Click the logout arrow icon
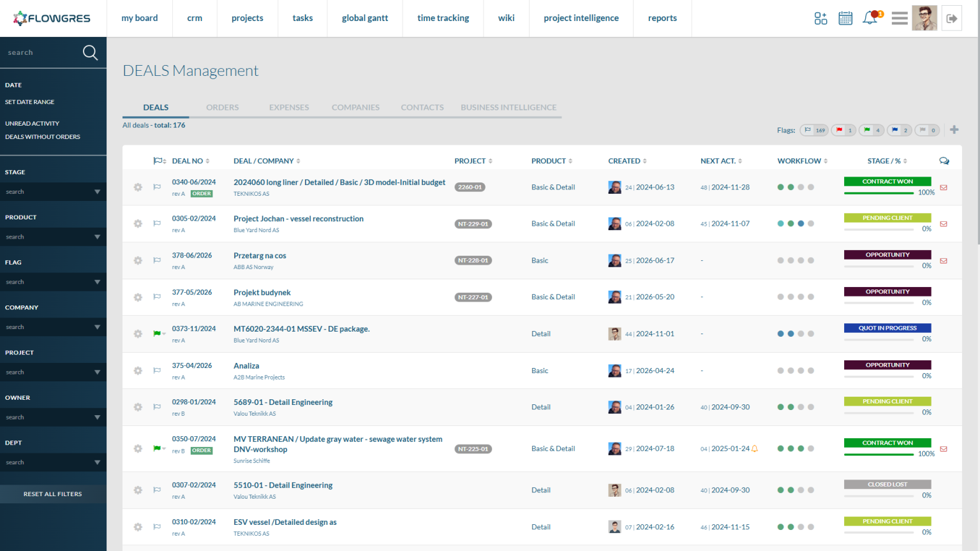 coord(952,18)
